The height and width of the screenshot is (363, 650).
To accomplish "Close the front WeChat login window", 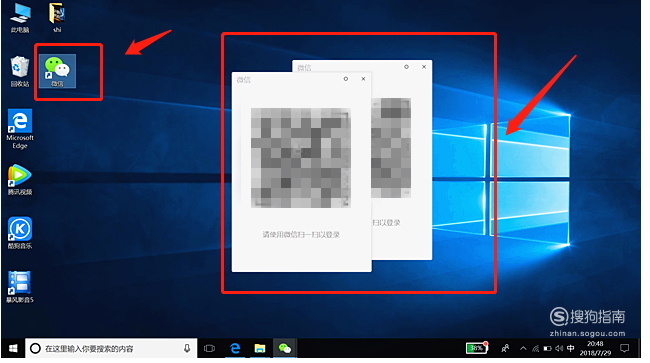I will pos(363,79).
